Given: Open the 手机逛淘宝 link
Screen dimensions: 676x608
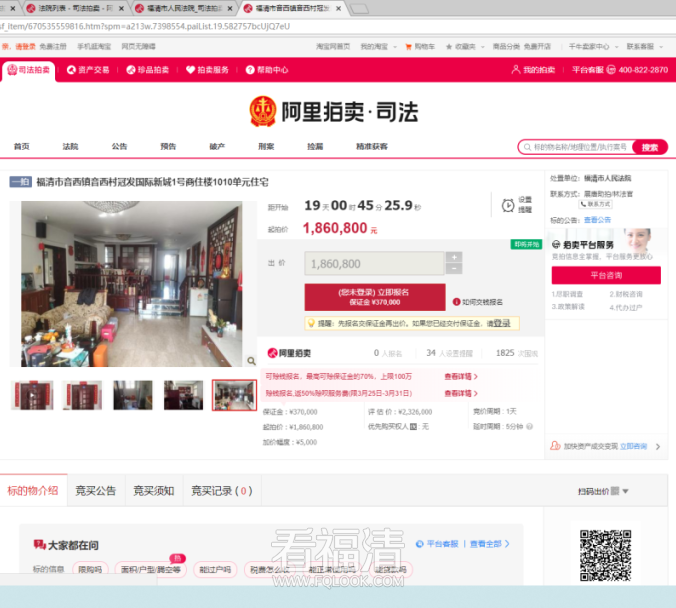Looking at the screenshot, I should pos(94,47).
